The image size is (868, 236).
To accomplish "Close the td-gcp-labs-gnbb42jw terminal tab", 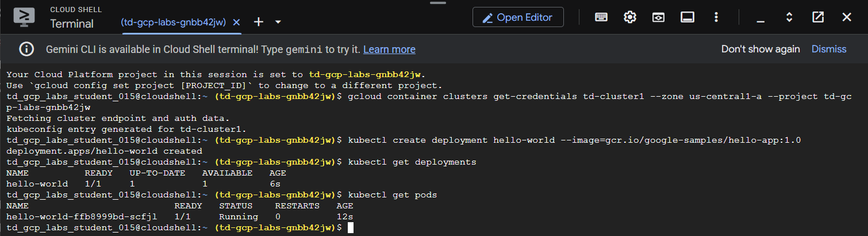I will coord(236,22).
